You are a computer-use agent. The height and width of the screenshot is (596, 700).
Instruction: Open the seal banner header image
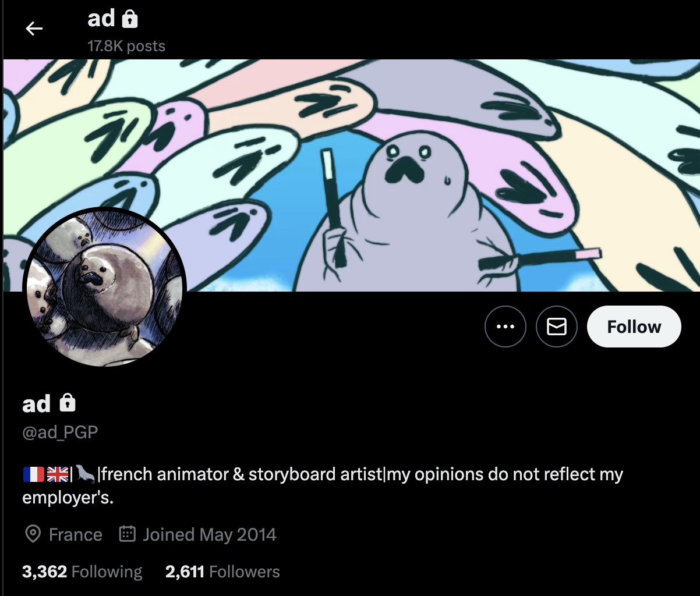point(351,175)
